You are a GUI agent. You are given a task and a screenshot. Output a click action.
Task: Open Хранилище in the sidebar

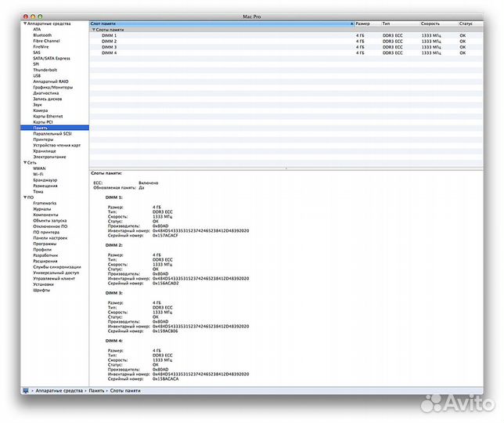point(45,151)
